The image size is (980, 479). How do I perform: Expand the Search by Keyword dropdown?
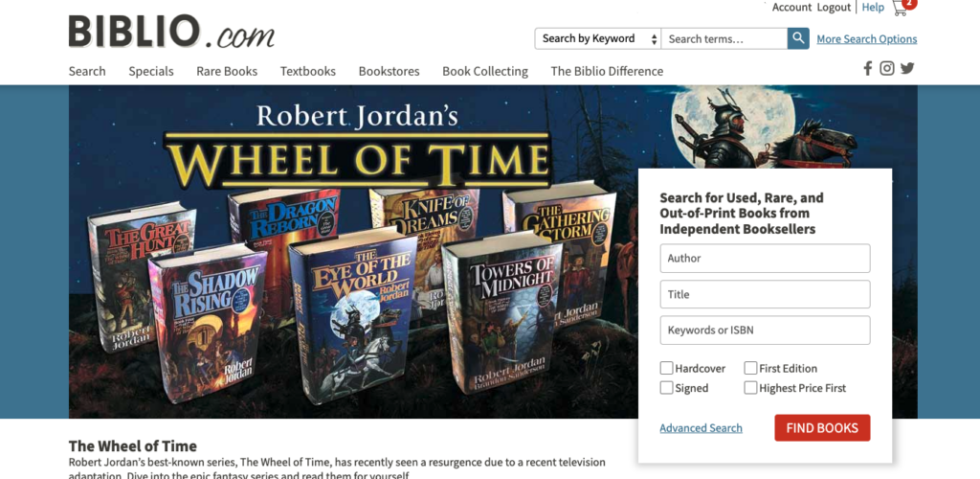[598, 38]
